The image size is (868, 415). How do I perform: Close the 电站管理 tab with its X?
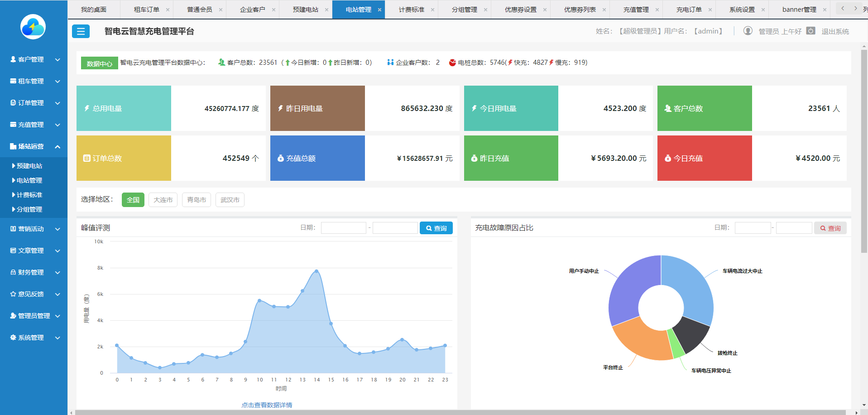[x=379, y=10]
